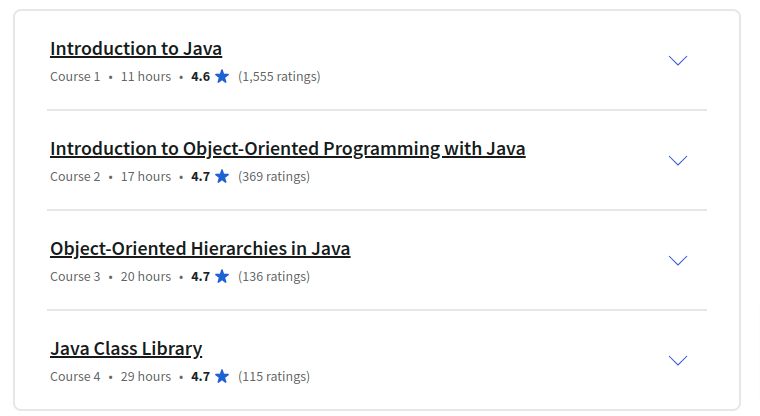
Task: Click the star icon next to 369 ratings
Action: point(222,176)
